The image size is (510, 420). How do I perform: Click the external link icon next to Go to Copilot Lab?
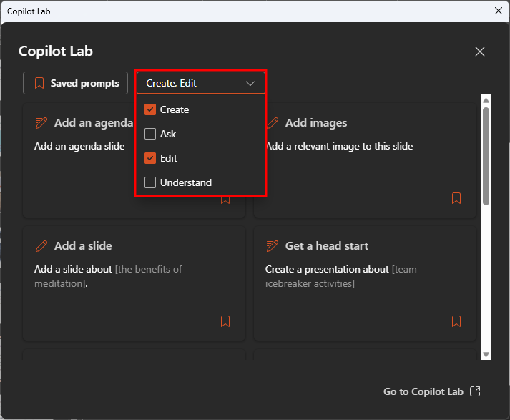pos(475,391)
